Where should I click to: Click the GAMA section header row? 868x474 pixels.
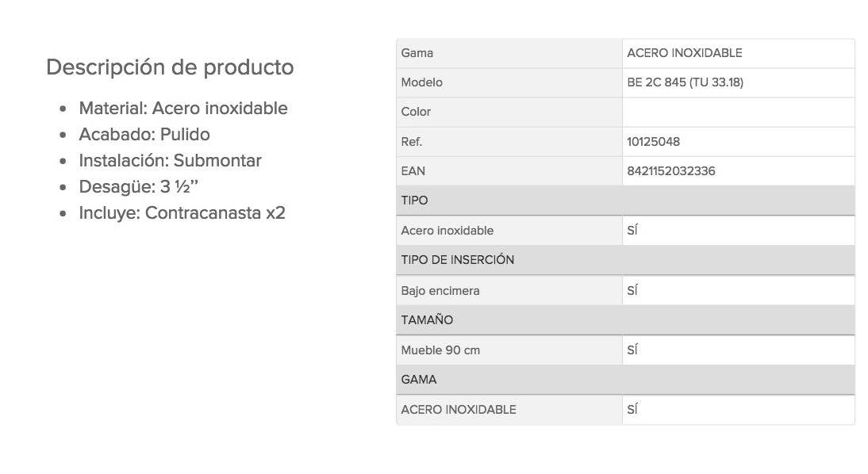tap(625, 380)
